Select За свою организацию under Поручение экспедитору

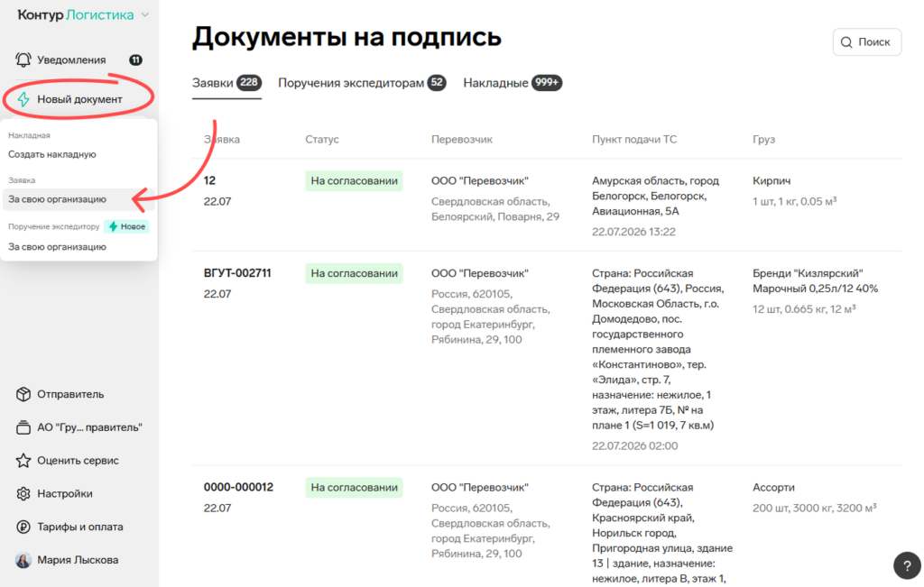tap(57, 247)
